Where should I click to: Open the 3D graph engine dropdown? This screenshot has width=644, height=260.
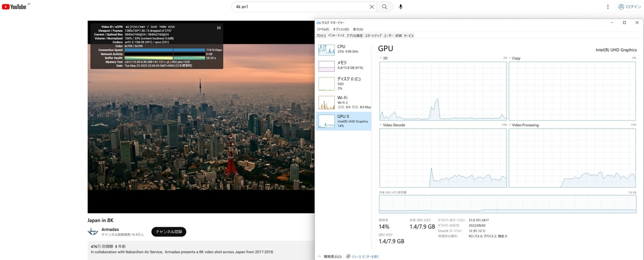tap(384, 58)
